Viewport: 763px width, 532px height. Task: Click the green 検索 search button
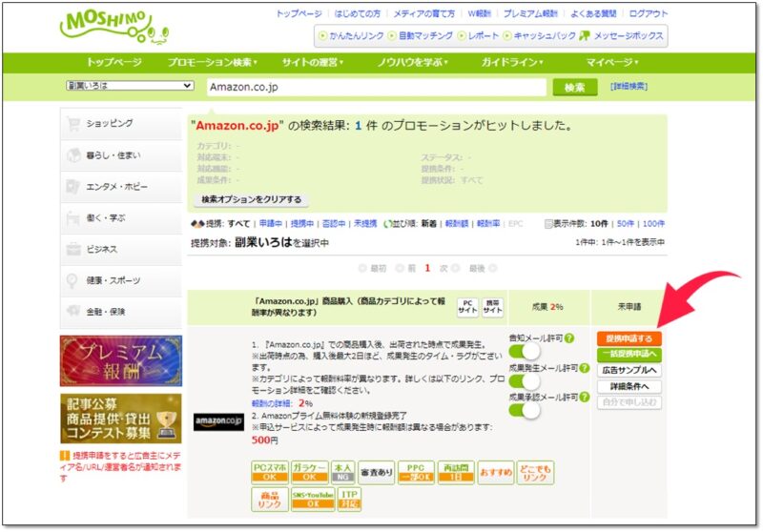click(x=575, y=88)
